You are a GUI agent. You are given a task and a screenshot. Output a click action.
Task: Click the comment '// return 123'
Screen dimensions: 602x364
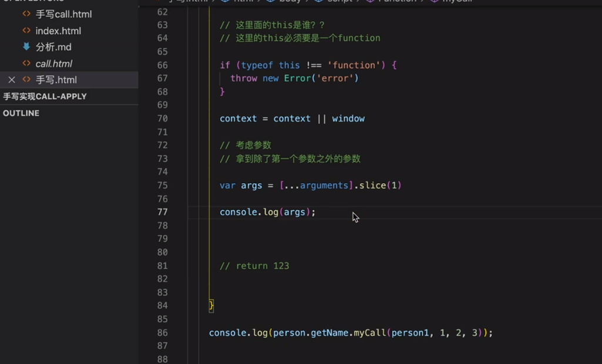(x=254, y=266)
